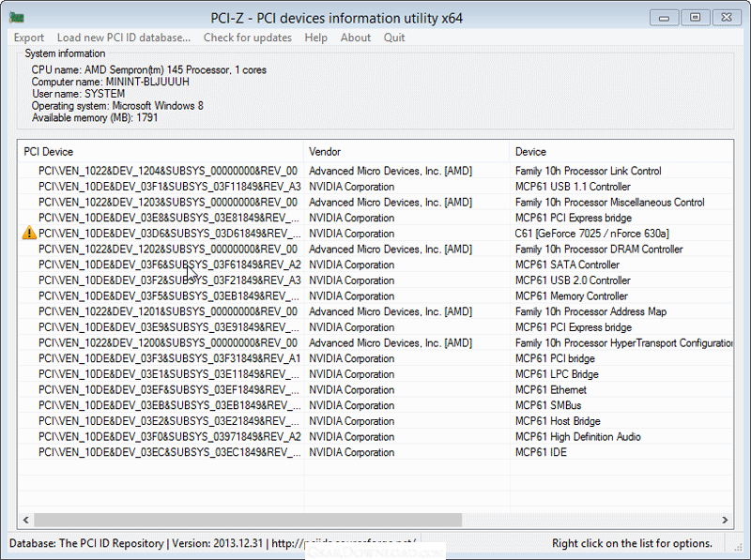Screen dimensions: 751x560
Task: Select Family 10h Processor HyperTransport Configuration row
Action: [x=376, y=342]
